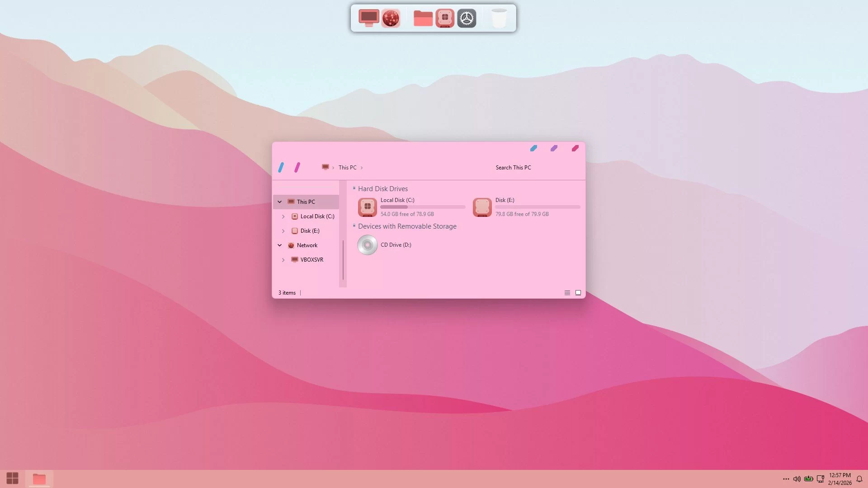Open the Recycle Bin in the dock

coord(499,19)
